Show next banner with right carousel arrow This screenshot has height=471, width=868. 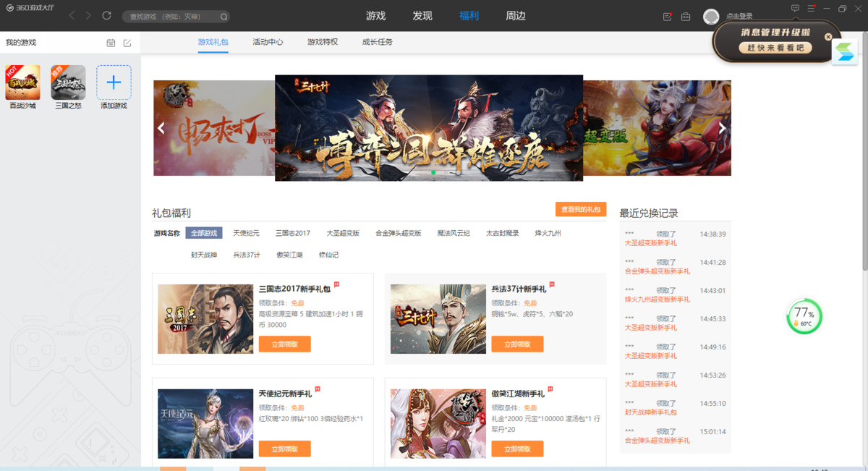(x=722, y=128)
